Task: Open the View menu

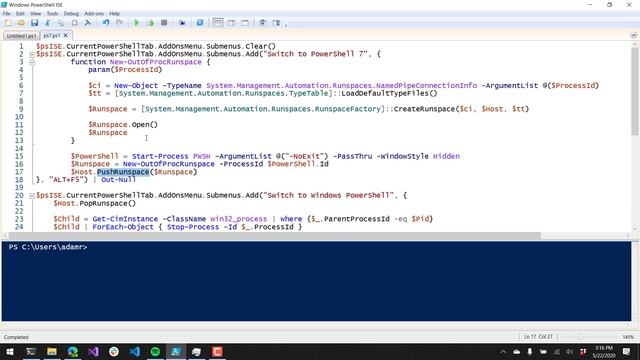Action: tap(36, 13)
